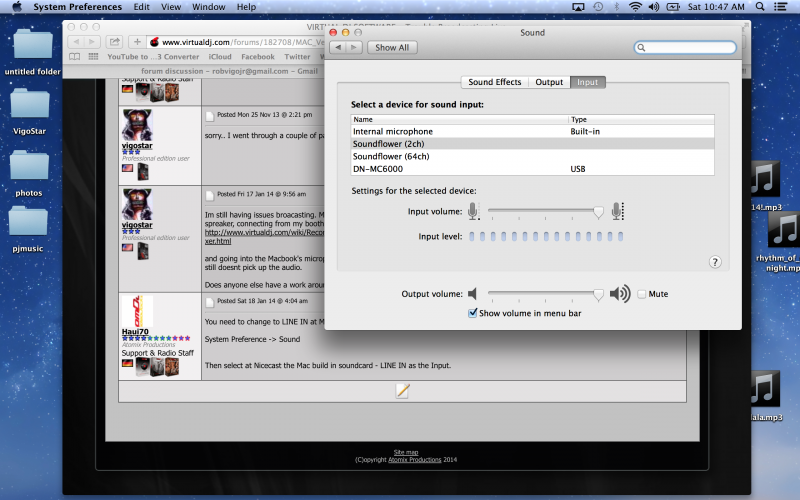Open Safari Top Sites grid icon
The image size is (800, 500).
(93, 57)
